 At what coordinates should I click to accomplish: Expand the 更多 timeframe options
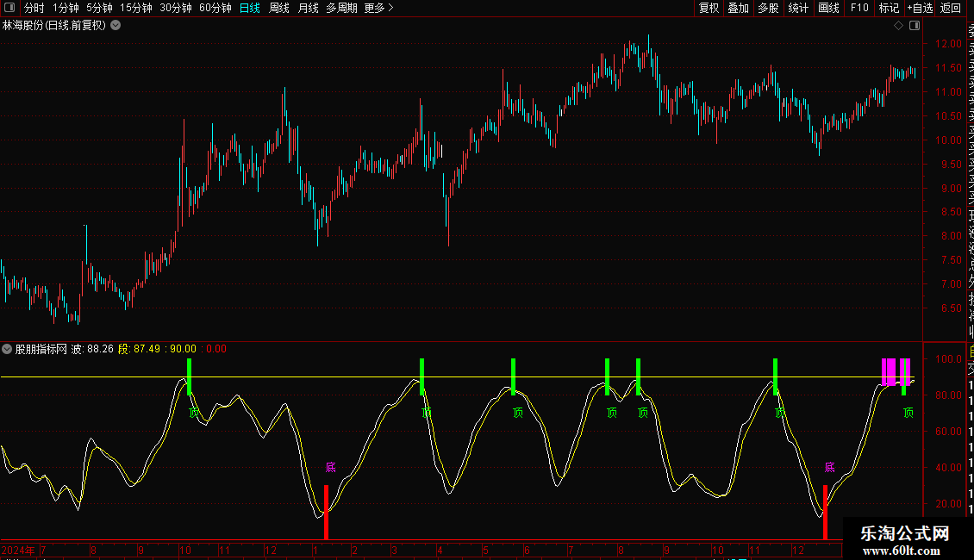378,8
